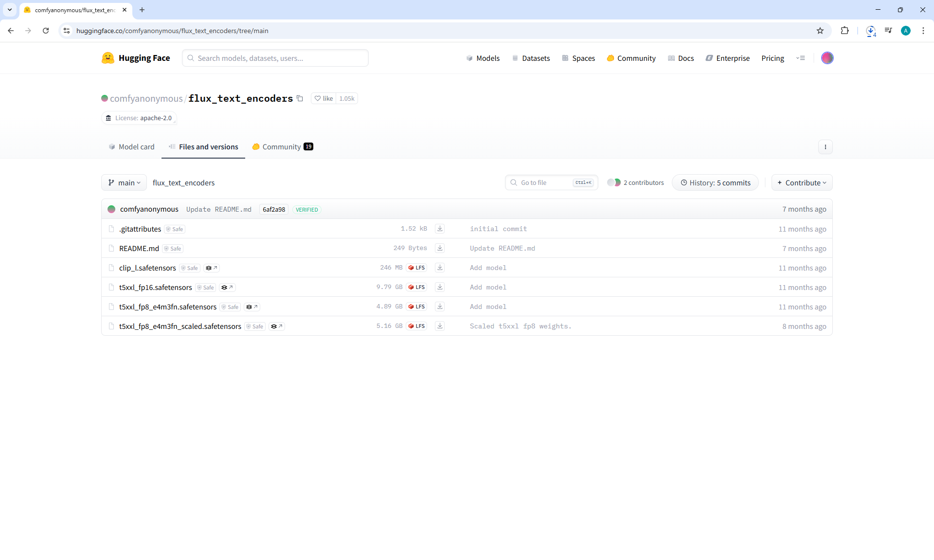Click the LFS badge on t5xxl_fp8_e4m3fn.safetensors

pos(417,307)
